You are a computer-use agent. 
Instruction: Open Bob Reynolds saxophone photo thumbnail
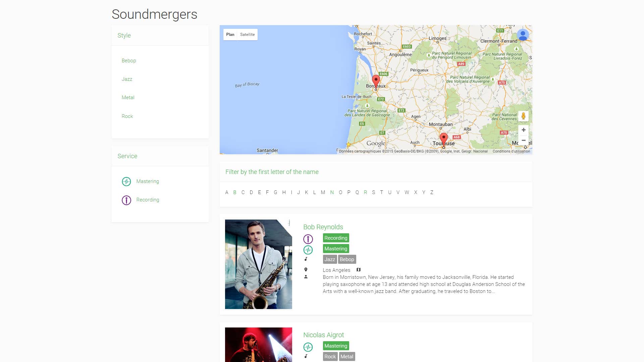tap(258, 264)
